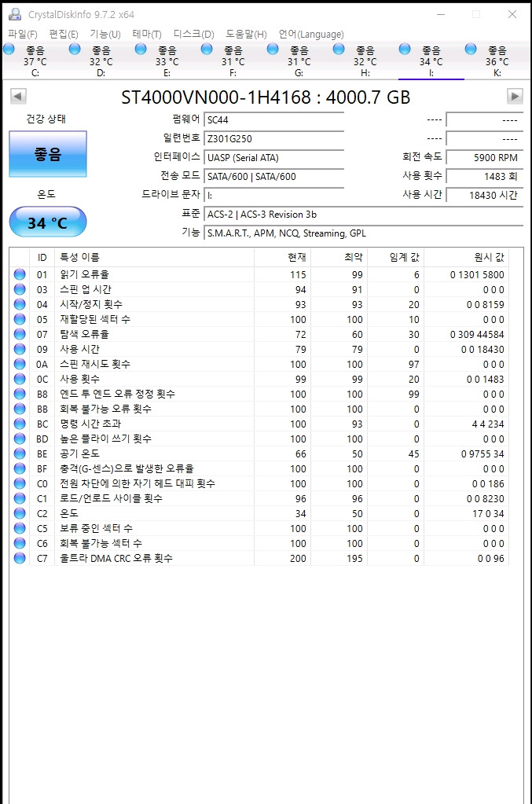
Task: Click status icon of row B8 엔드 투 엔드
Action: click(x=20, y=394)
